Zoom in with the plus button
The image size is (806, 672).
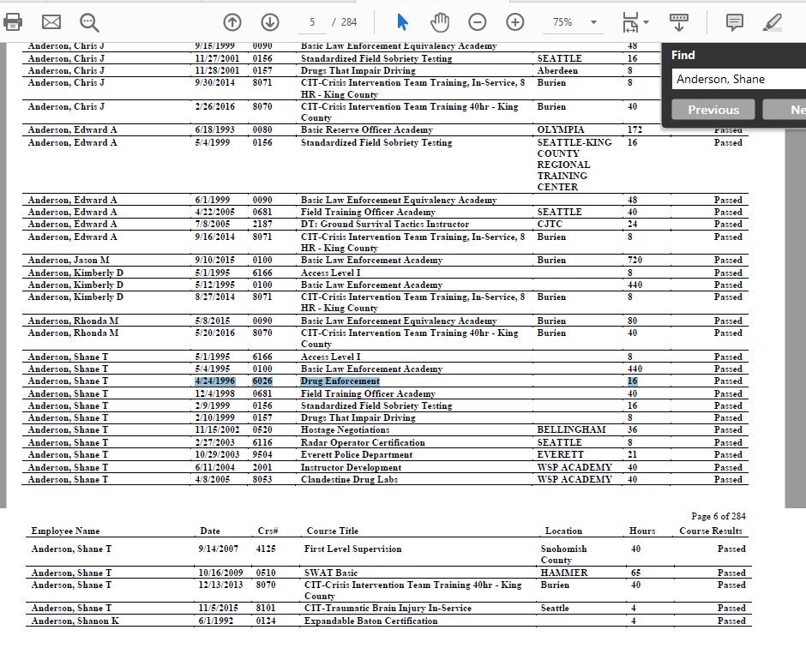click(x=515, y=22)
